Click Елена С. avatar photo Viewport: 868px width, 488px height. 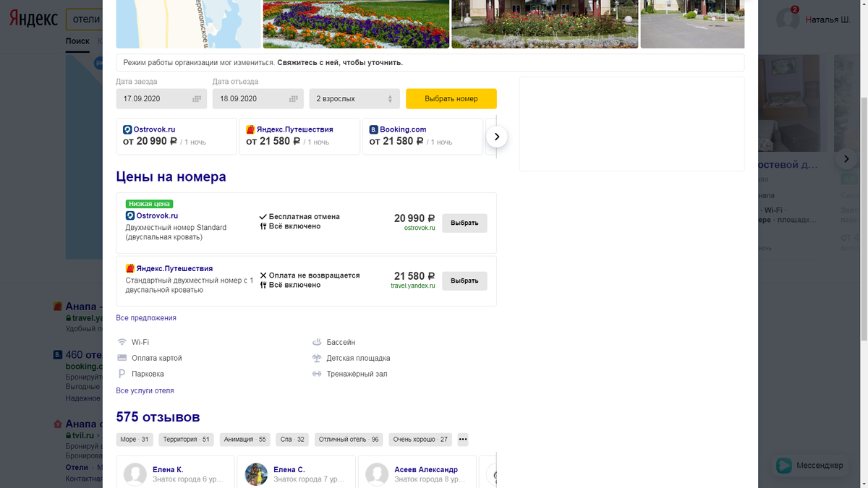(x=256, y=475)
